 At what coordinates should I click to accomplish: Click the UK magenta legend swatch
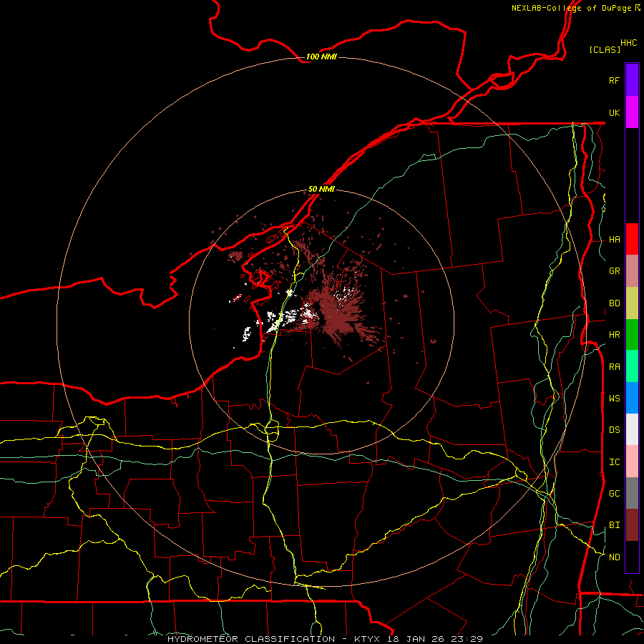pyautogui.click(x=632, y=112)
